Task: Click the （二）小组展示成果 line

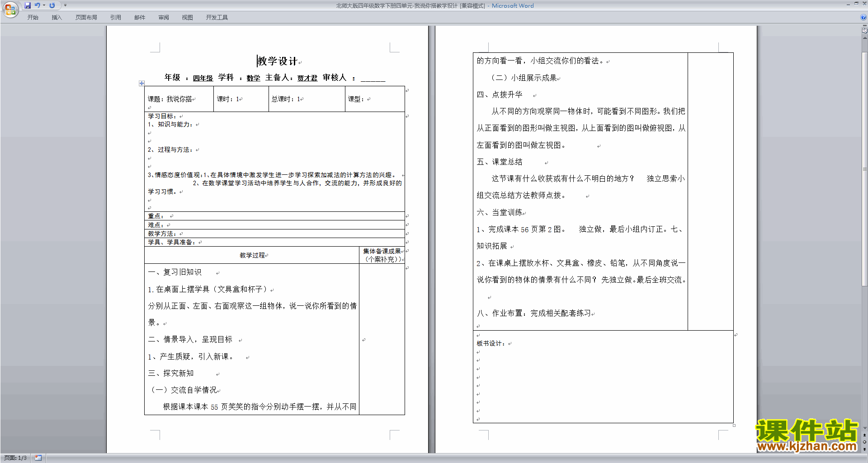Action: (524, 78)
